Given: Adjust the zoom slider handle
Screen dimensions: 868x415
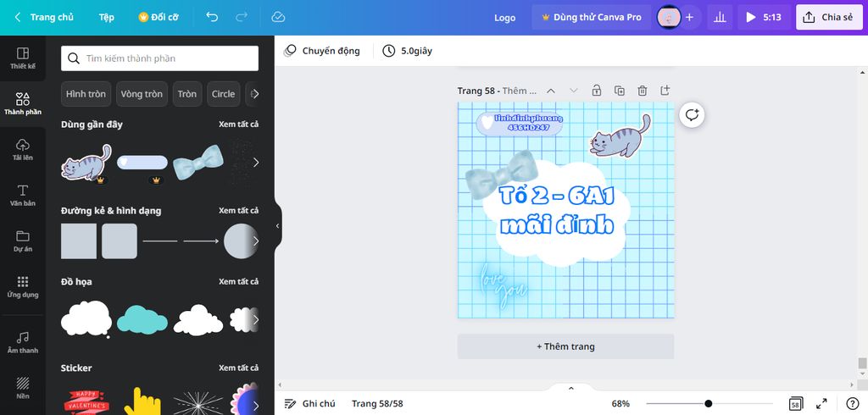Looking at the screenshot, I should pyautogui.click(x=708, y=403).
